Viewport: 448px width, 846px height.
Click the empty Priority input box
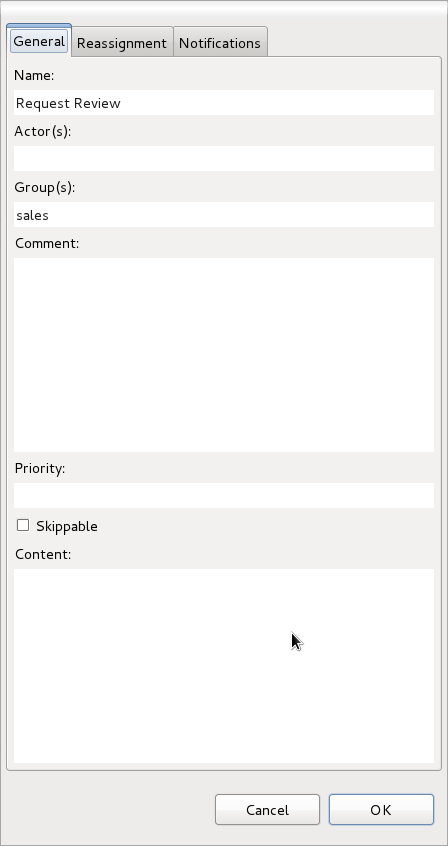(x=223, y=495)
